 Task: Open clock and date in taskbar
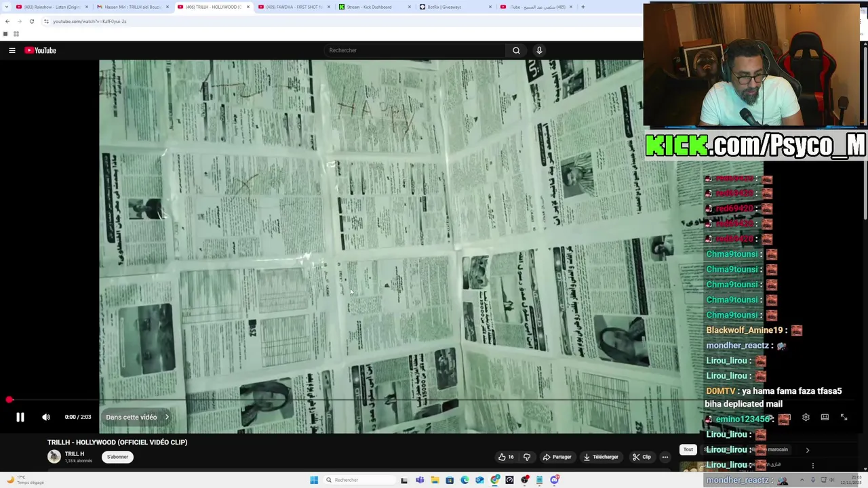pyautogui.click(x=850, y=480)
